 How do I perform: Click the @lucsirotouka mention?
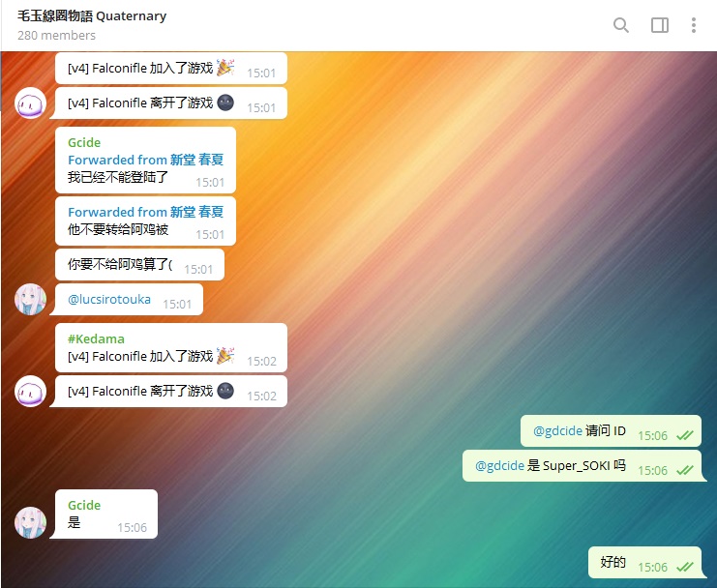109,299
